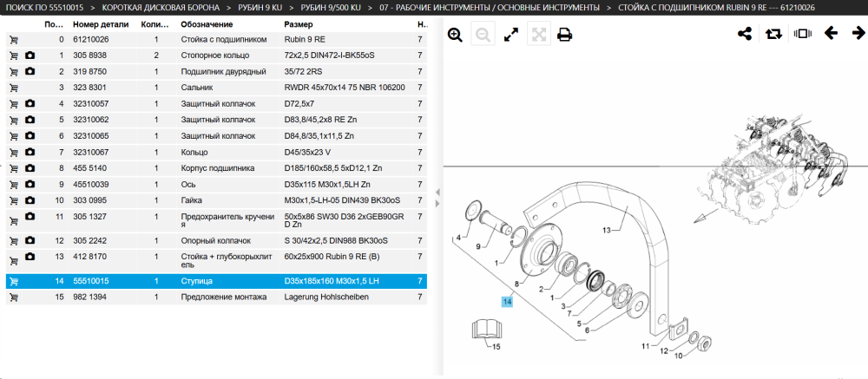Image resolution: width=868 pixels, height=379 pixels.
Task: Go to the previous diagram
Action: 831,33
